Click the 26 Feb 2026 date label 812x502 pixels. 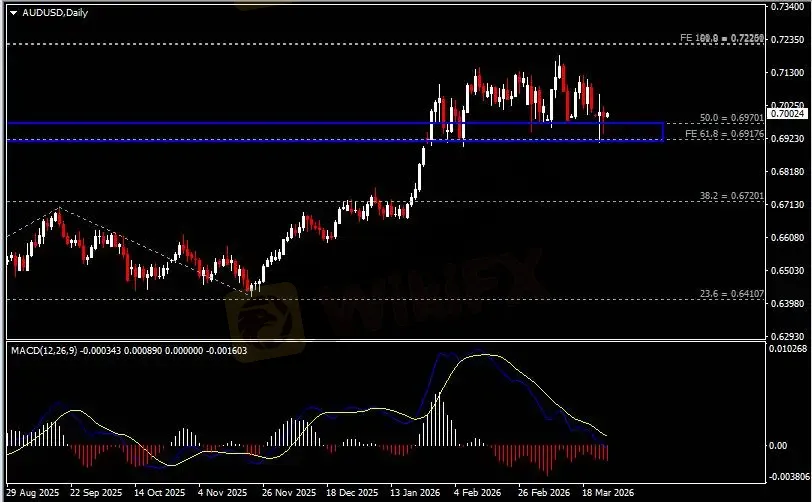544,492
